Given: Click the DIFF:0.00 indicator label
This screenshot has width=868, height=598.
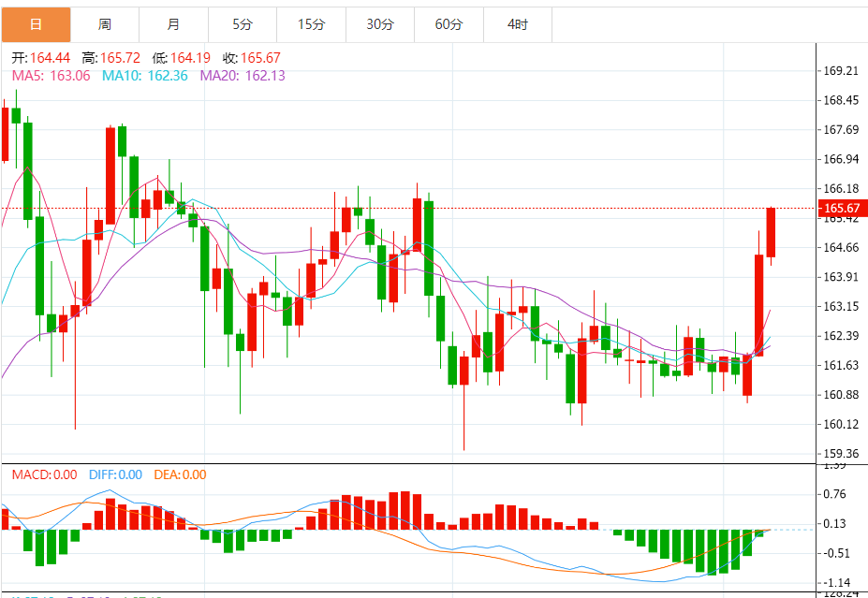Looking at the screenshot, I should (x=116, y=474).
